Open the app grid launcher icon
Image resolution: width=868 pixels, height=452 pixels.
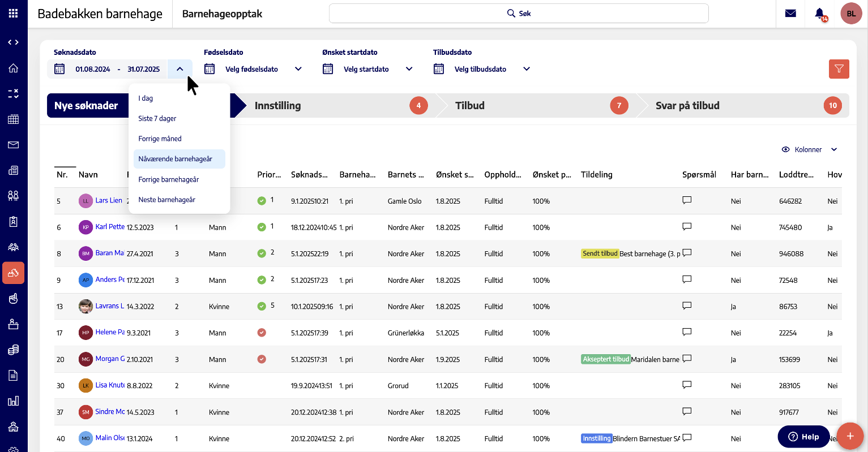13,13
